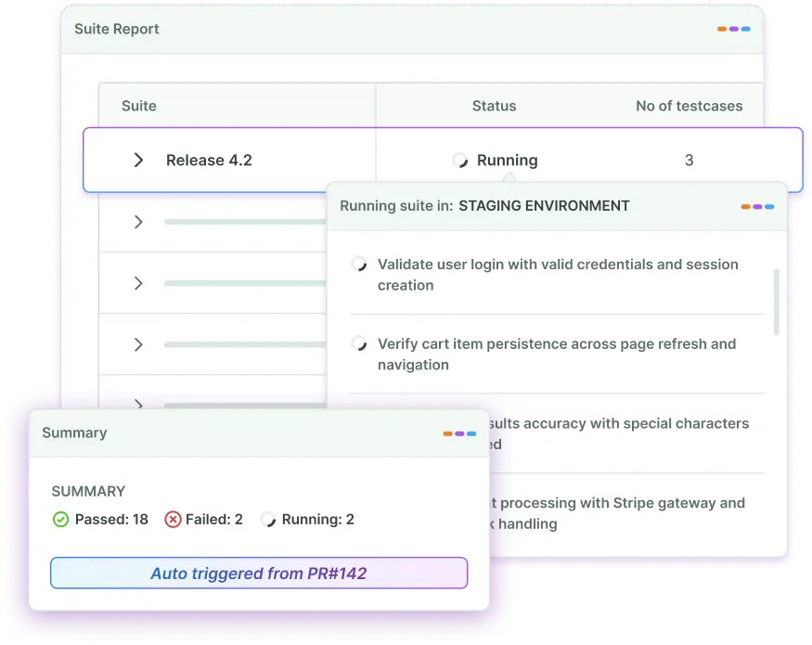This screenshot has width=812, height=645.
Task: Expand the third suite row chevron
Action: pyautogui.click(x=138, y=283)
